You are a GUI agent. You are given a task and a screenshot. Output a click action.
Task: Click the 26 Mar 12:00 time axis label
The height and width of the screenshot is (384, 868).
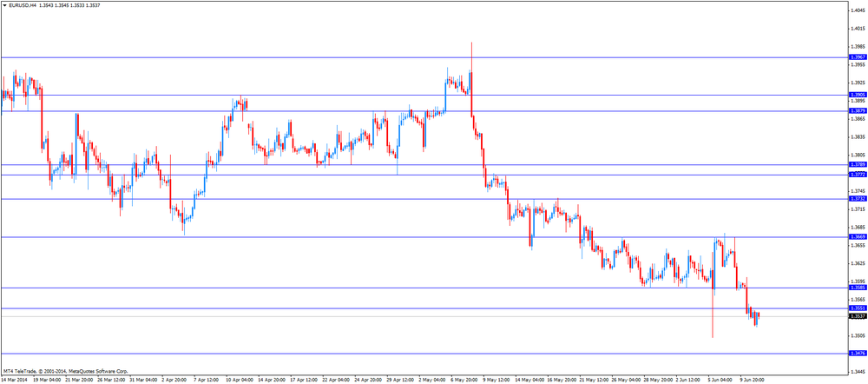point(109,381)
